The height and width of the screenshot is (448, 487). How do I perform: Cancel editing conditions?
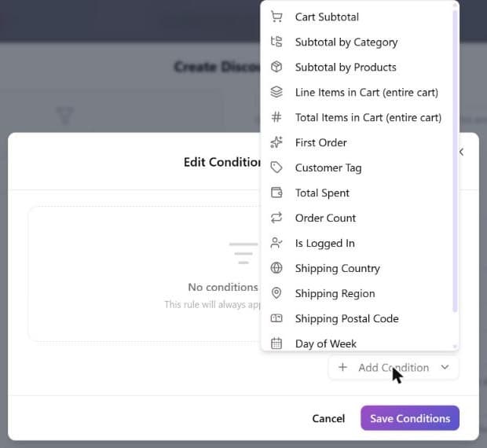click(328, 418)
